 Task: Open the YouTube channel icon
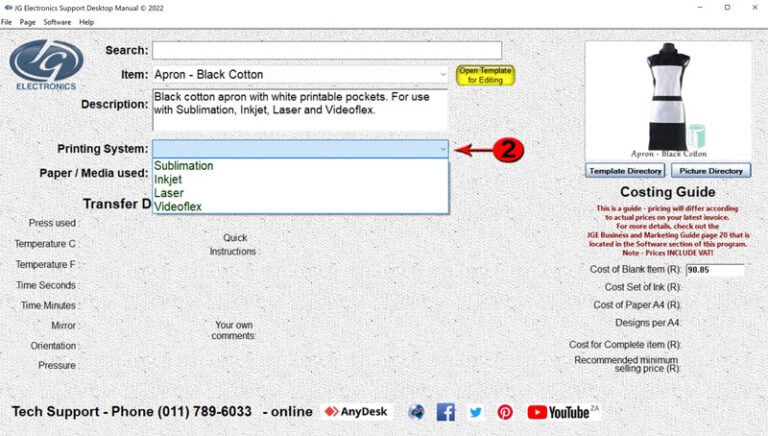(x=562, y=412)
